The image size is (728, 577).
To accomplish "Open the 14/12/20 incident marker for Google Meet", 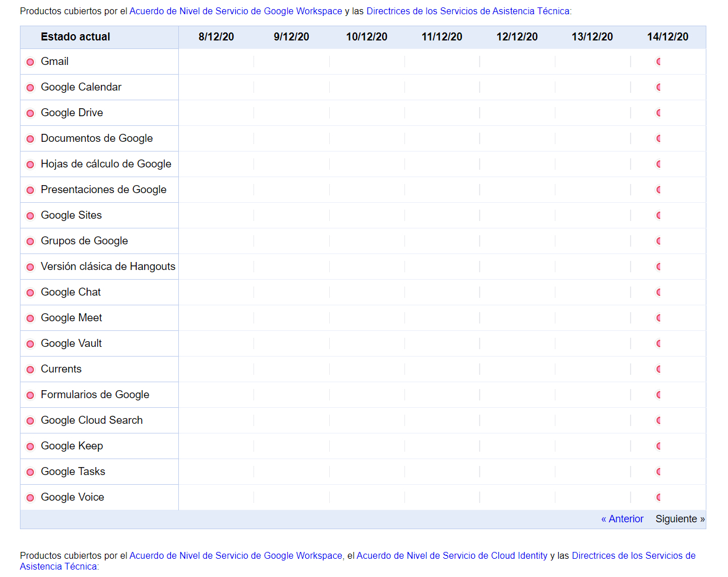I will click(659, 318).
